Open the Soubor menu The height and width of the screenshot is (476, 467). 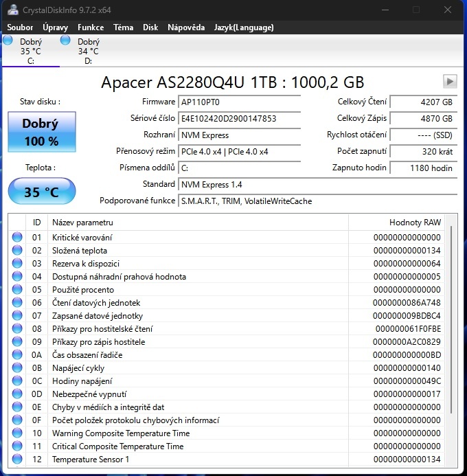pos(20,27)
